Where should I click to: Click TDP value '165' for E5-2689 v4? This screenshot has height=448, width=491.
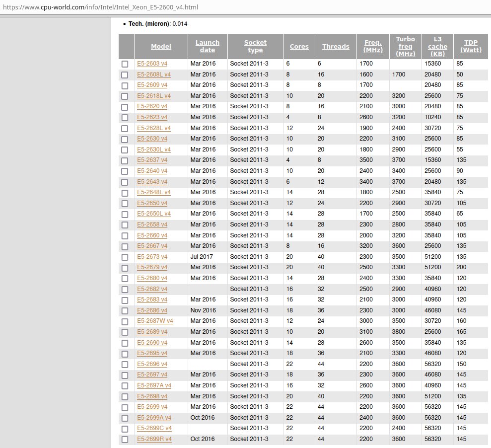coord(461,332)
